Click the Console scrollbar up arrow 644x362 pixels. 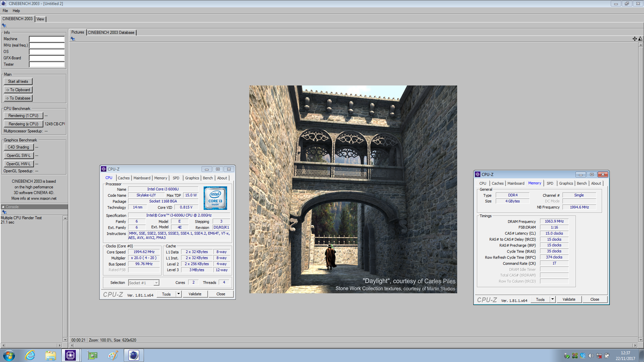[x=65, y=218]
